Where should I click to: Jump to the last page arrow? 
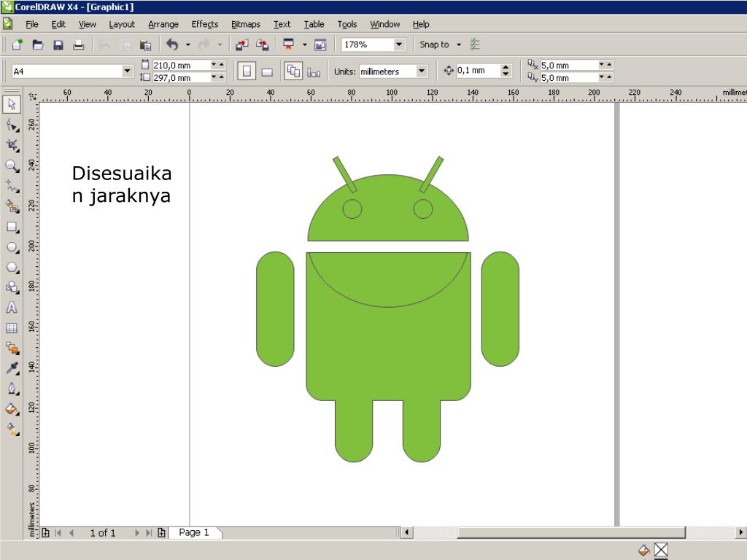149,533
